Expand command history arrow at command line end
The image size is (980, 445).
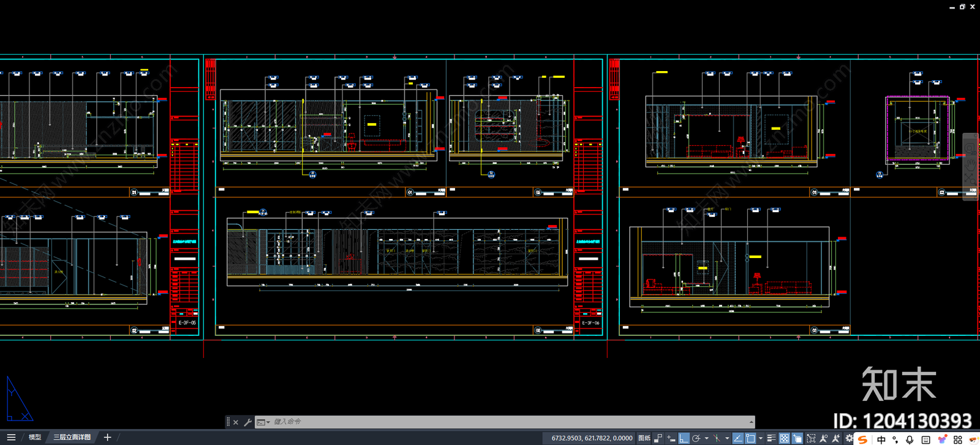[751, 422]
